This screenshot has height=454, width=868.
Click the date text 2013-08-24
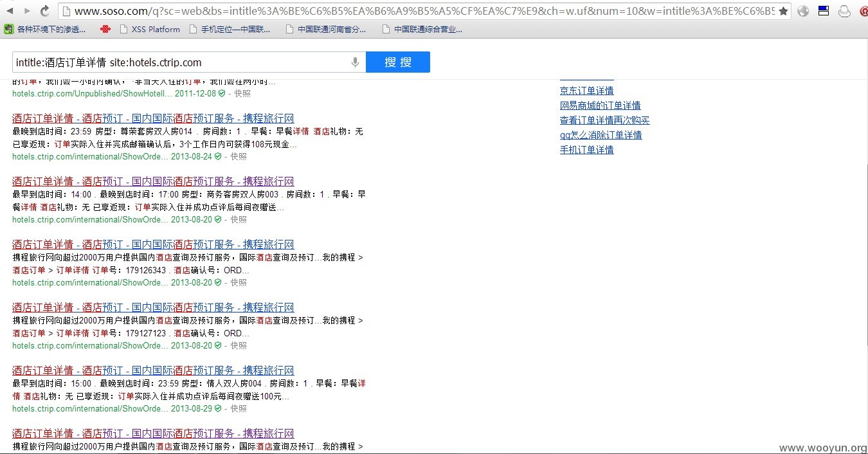pos(191,156)
